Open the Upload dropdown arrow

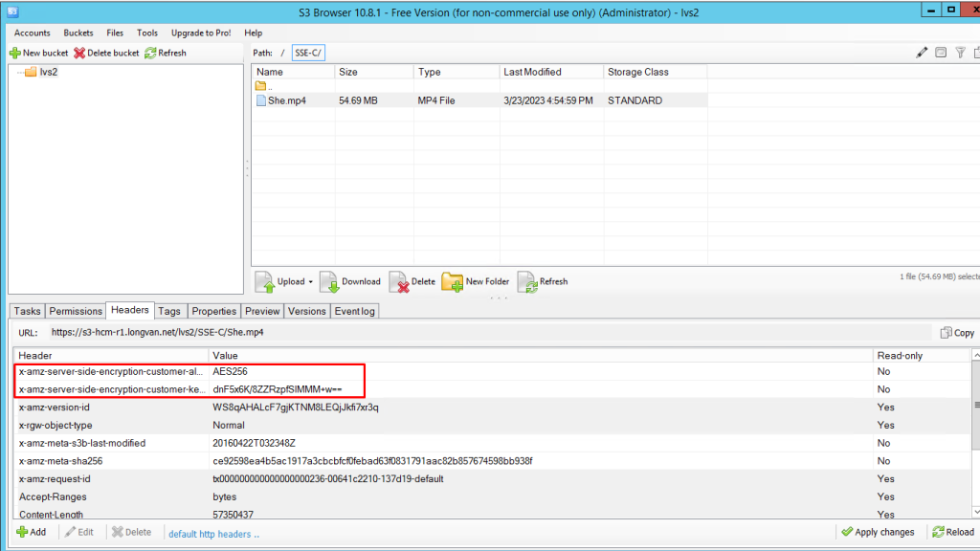coord(311,282)
